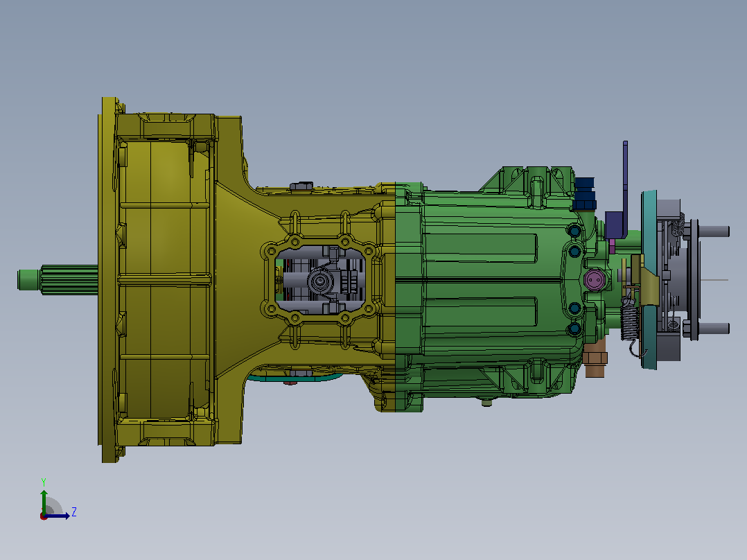Click the green Y axis arrow of the triad
This screenshot has height=560, width=747.
44,501
